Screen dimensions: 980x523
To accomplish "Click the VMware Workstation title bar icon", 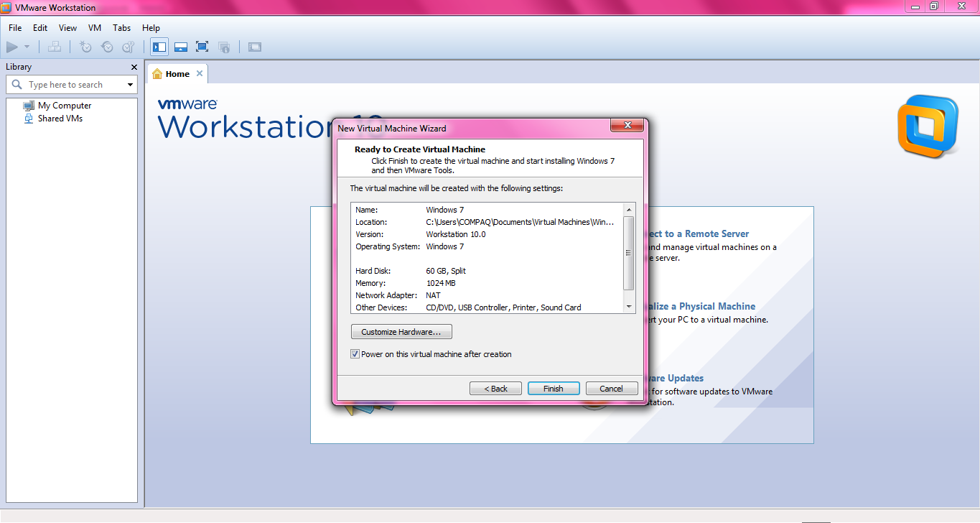I will coord(6,7).
